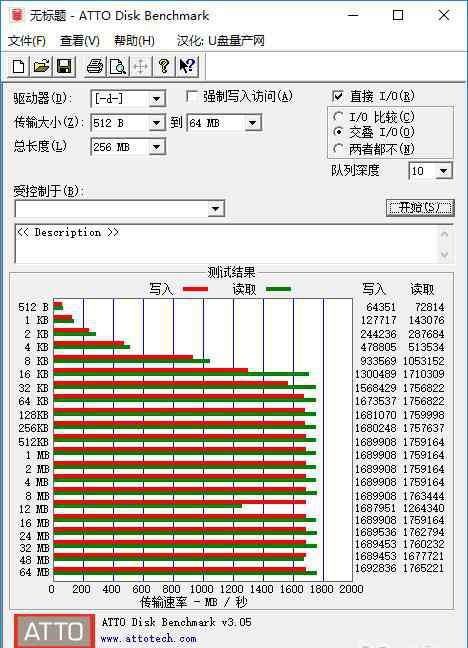Image resolution: width=468 pixels, height=648 pixels.
Task: Open the 文件(F) menu
Action: [x=27, y=40]
